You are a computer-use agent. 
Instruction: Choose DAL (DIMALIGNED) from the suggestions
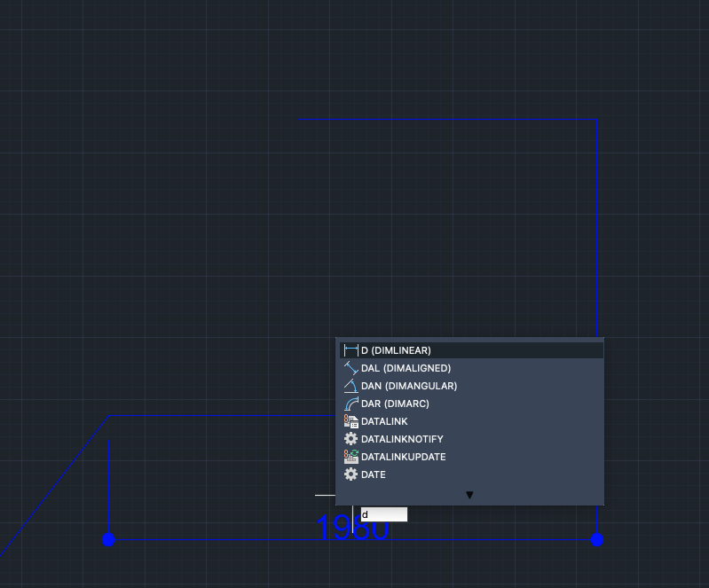pos(406,368)
